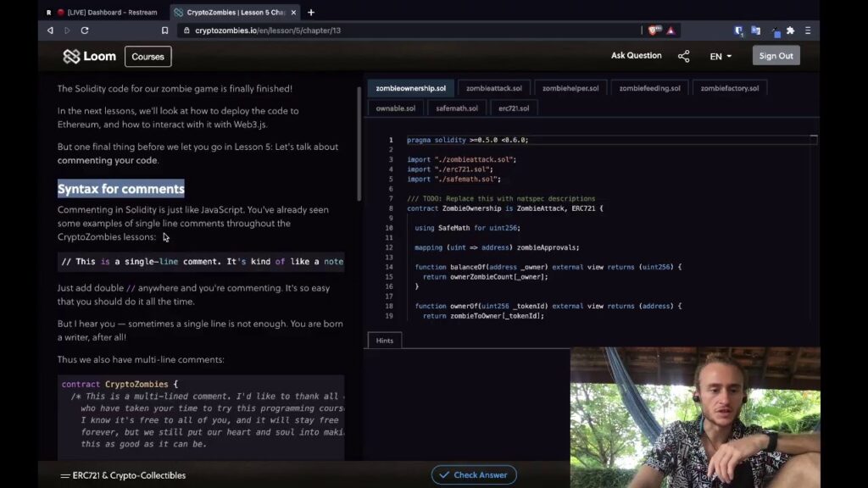This screenshot has height=488, width=868.
Task: Click the Check Answer button
Action: pyautogui.click(x=473, y=474)
